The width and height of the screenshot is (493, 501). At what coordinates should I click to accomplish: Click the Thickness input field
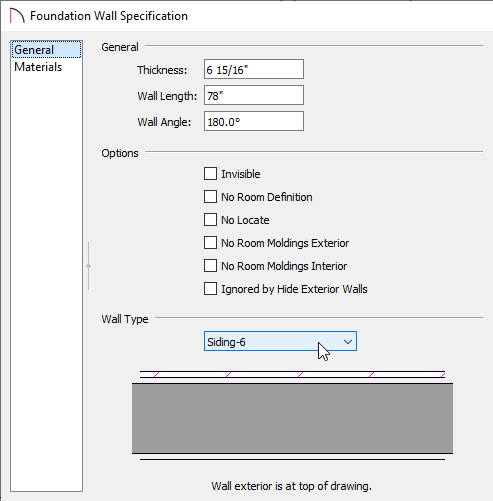coord(254,69)
